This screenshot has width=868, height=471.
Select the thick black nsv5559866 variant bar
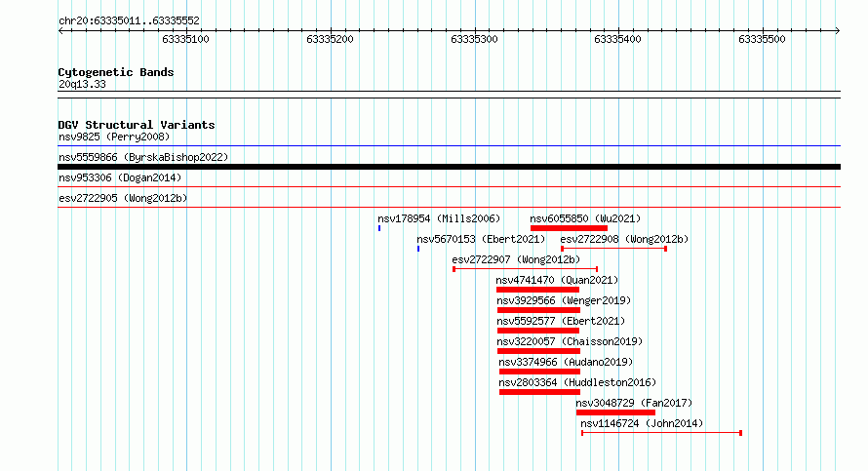coord(449,167)
